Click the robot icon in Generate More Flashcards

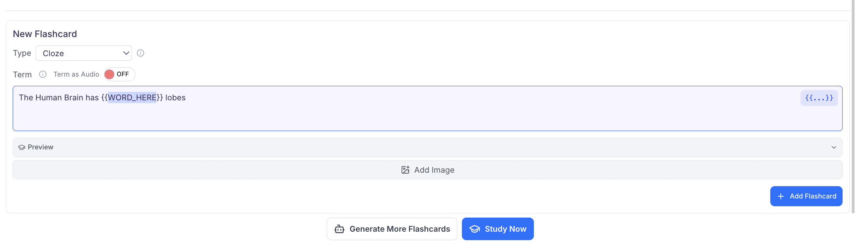339,229
